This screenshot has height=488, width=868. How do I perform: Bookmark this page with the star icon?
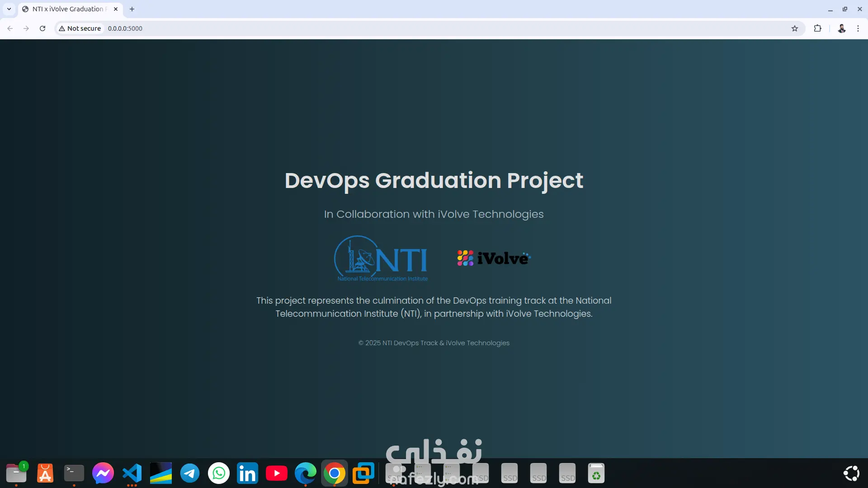point(795,28)
